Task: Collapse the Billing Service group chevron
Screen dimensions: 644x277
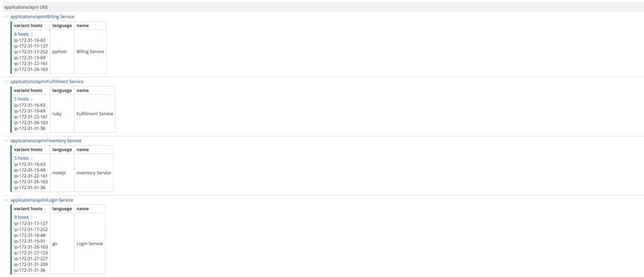Action: pyautogui.click(x=6, y=17)
